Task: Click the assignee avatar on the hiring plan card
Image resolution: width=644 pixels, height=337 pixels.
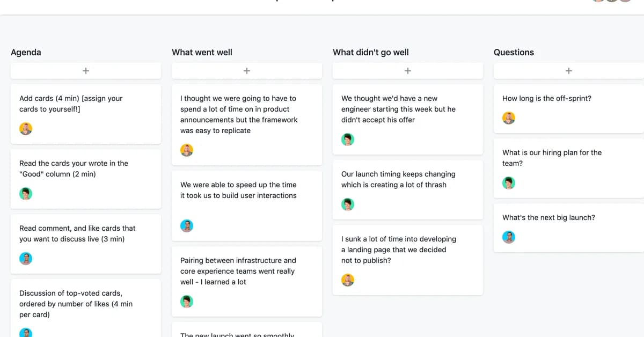Action: [508, 182]
